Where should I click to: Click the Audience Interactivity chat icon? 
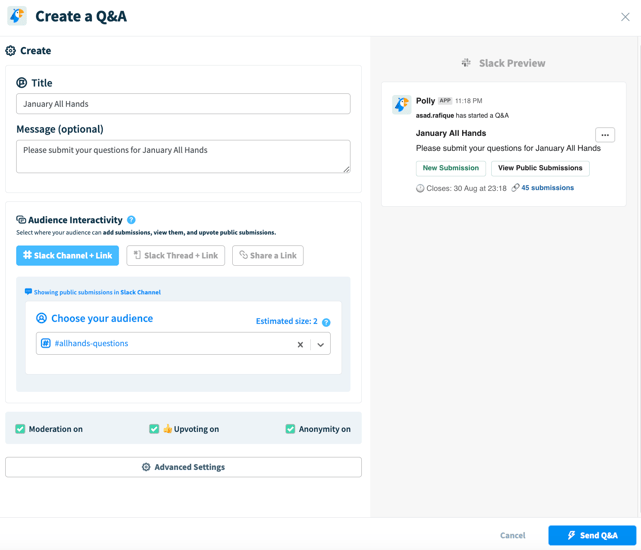[21, 220]
